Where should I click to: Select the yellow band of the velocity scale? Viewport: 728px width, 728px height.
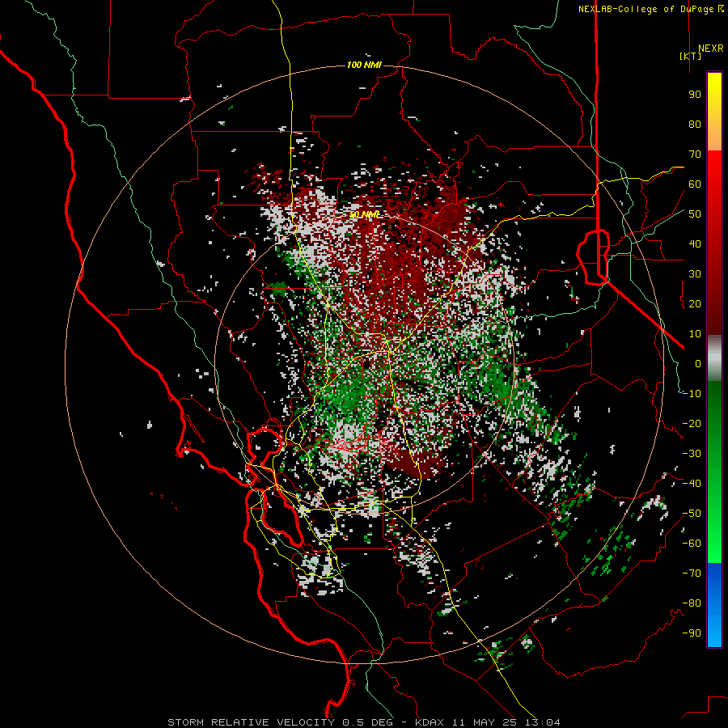714,112
